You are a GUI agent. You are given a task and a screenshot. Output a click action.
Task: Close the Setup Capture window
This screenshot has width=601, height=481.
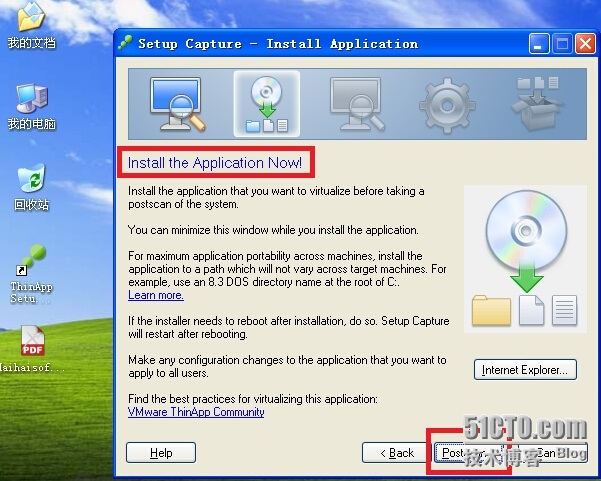point(585,43)
